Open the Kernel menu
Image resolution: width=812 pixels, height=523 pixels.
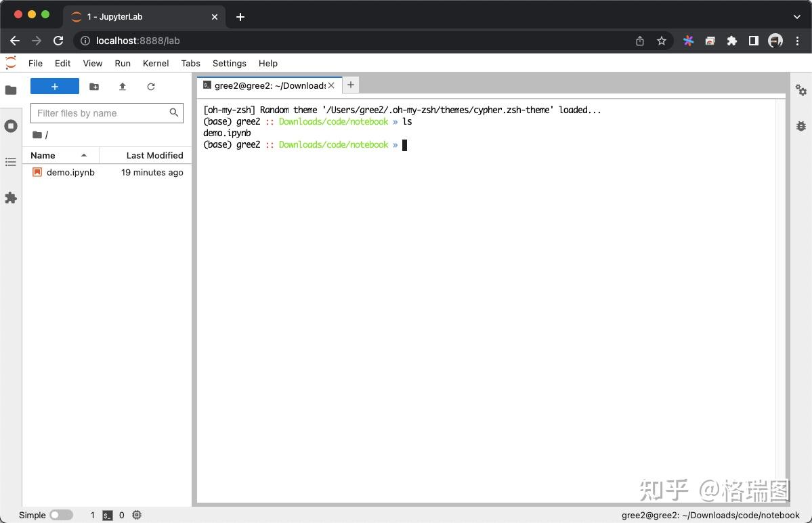pyautogui.click(x=156, y=63)
